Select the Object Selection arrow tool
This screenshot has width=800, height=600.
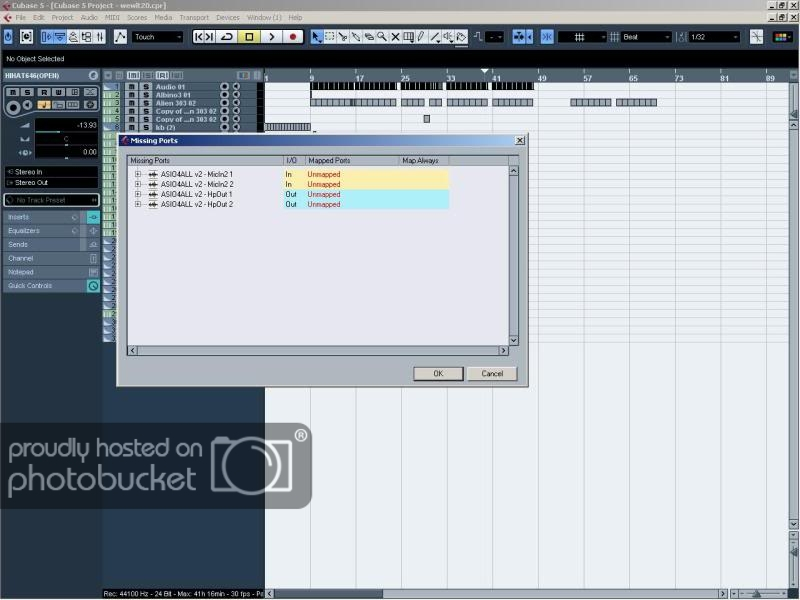(x=316, y=37)
